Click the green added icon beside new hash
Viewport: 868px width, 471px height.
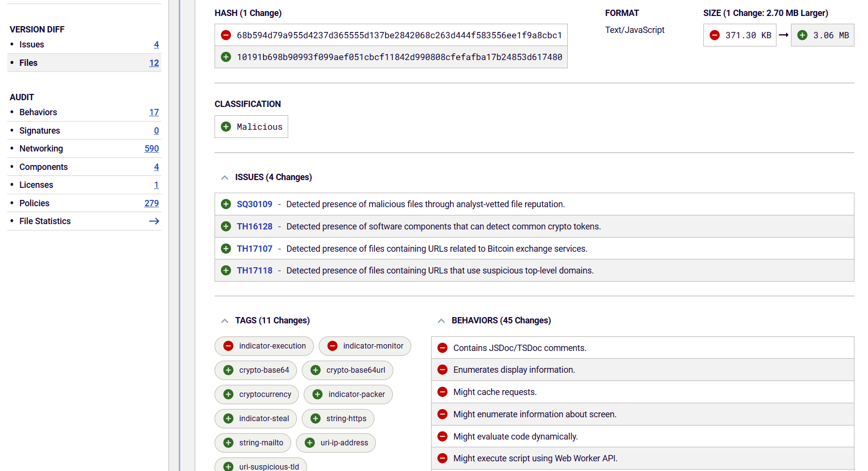pyautogui.click(x=226, y=57)
